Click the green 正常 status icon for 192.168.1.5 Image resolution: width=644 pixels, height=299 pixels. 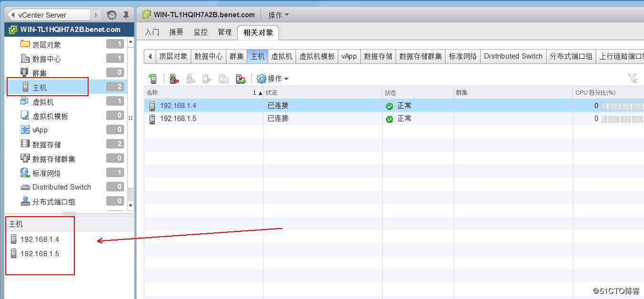[390, 119]
